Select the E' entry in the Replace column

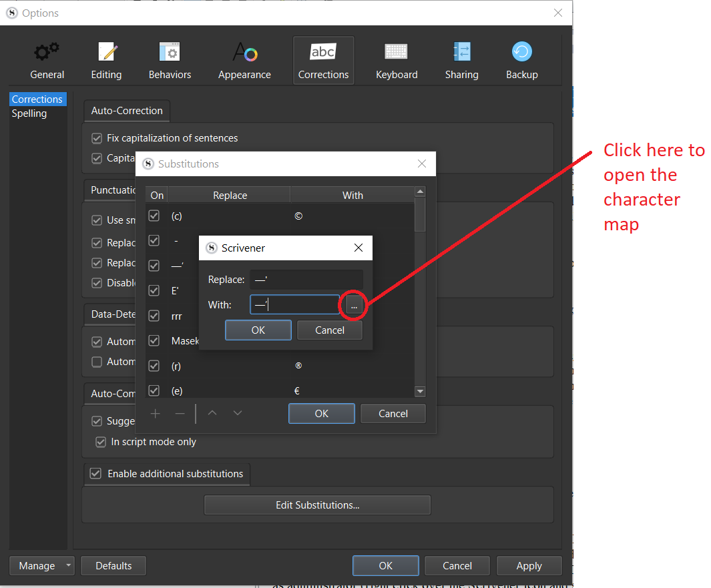(175, 291)
